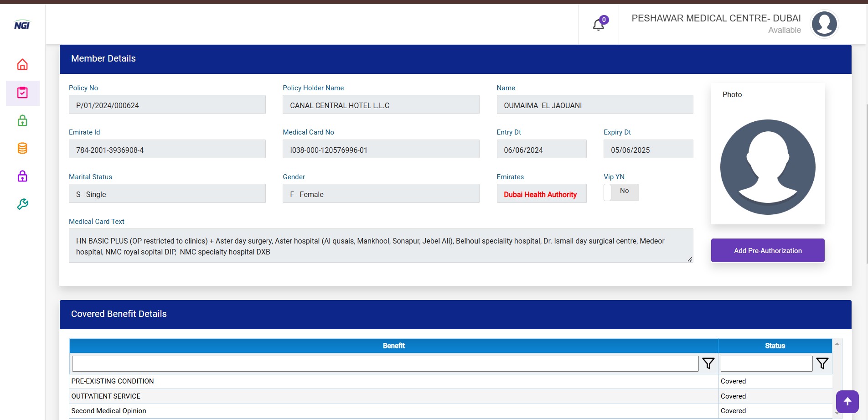868x420 pixels.
Task: Click the scroll-to-top arrow button
Action: point(847,401)
